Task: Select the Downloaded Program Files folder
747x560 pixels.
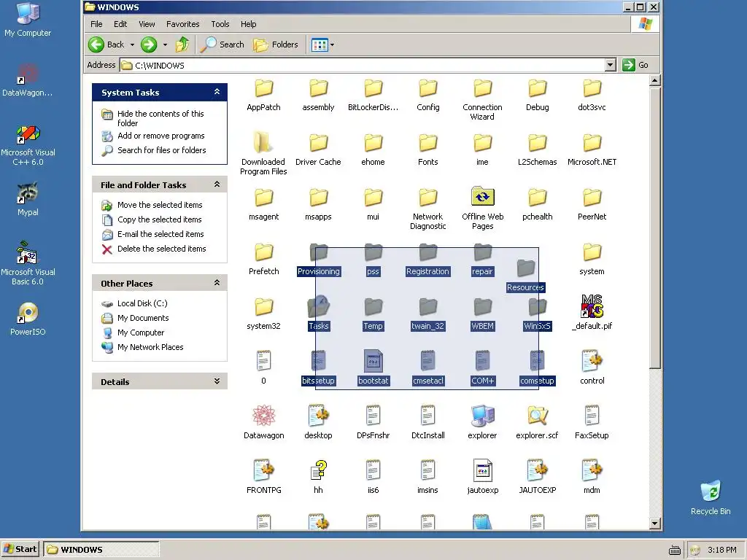Action: click(x=263, y=153)
